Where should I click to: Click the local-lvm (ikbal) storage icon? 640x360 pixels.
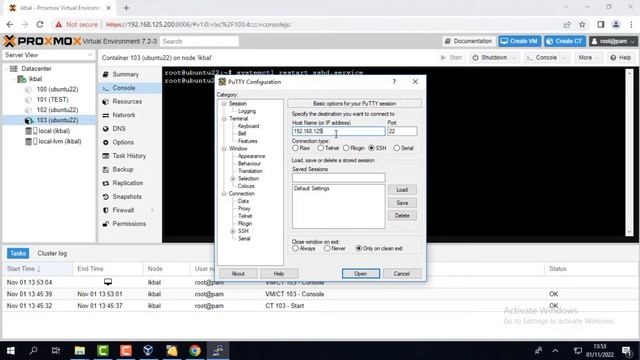click(31, 142)
